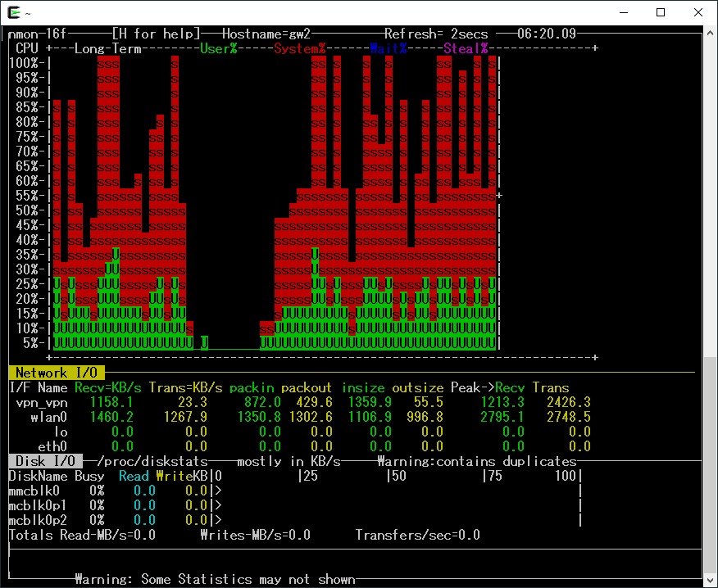The image size is (718, 588).
Task: Click the nmon-16f version label
Action: tap(38, 34)
